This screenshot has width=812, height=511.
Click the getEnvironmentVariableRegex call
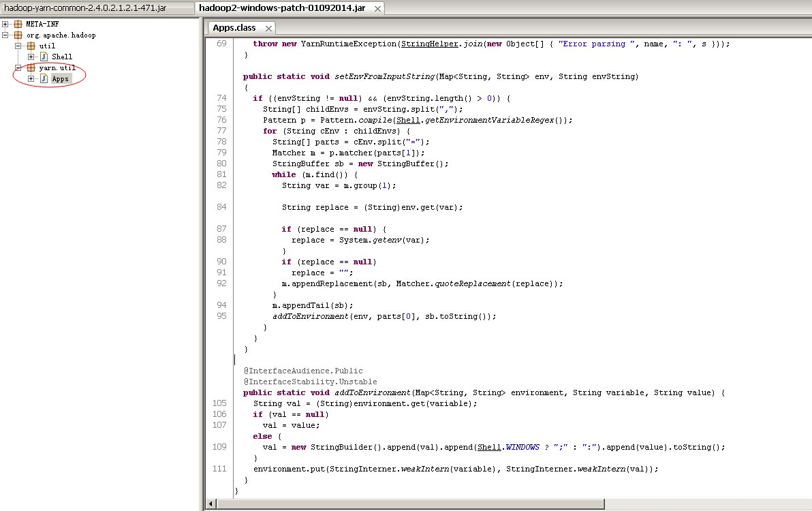click(x=490, y=120)
